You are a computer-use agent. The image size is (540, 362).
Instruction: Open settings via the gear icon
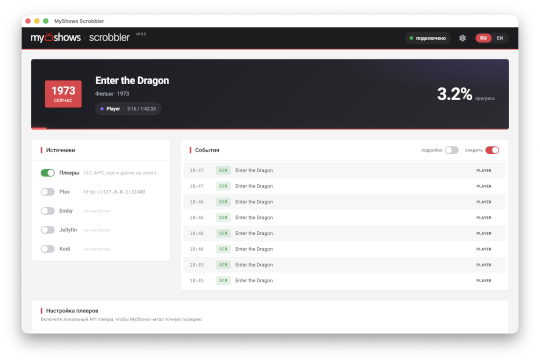(x=462, y=38)
